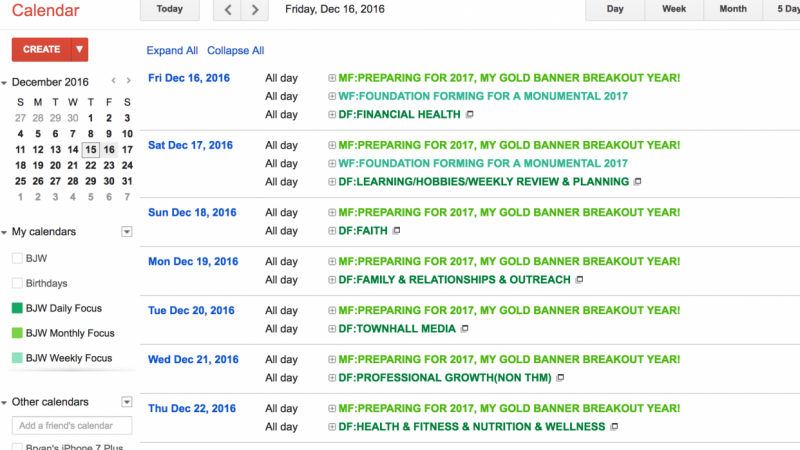Image resolution: width=800 pixels, height=450 pixels.
Task: Click BJW Weekly Focus color swatch
Action: click(17, 358)
